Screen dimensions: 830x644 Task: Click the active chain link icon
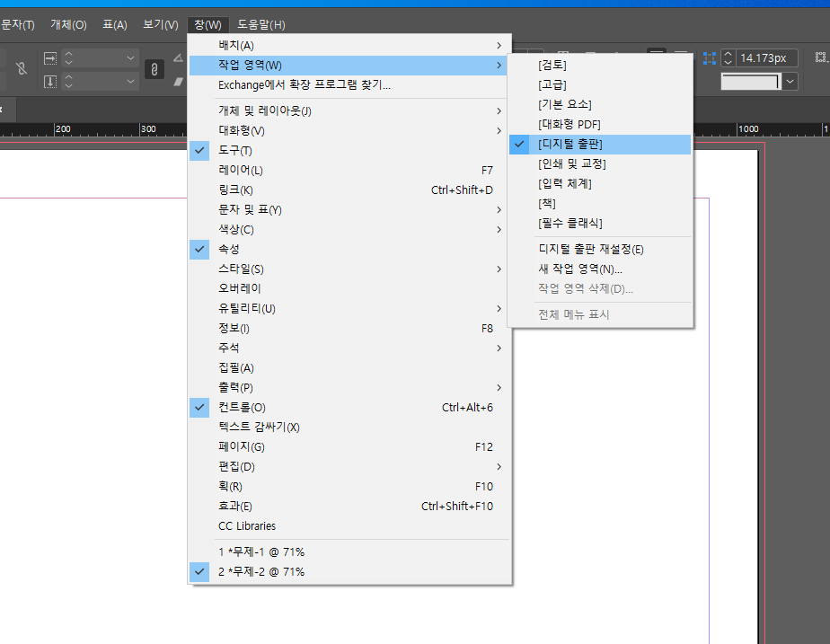coord(154,69)
